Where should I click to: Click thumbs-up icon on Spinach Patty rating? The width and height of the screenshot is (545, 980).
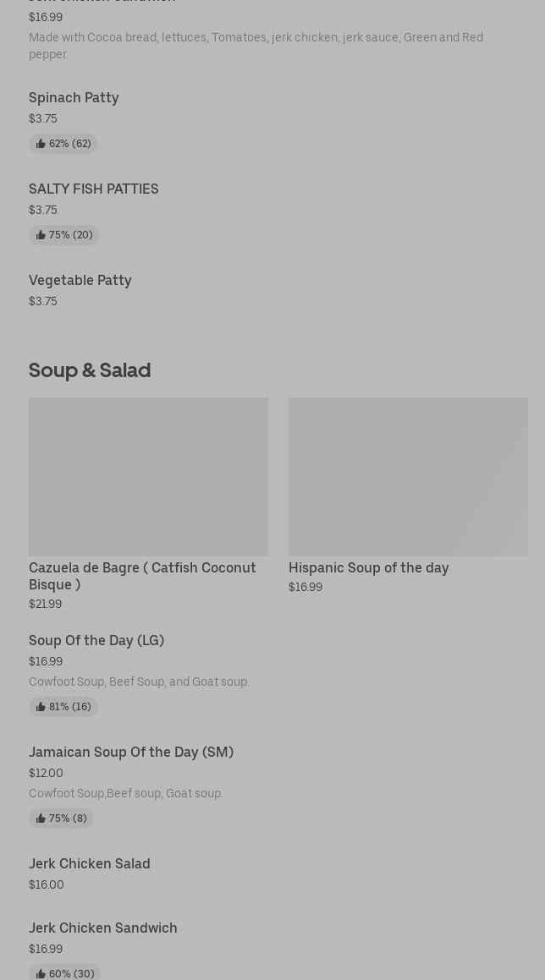41,144
